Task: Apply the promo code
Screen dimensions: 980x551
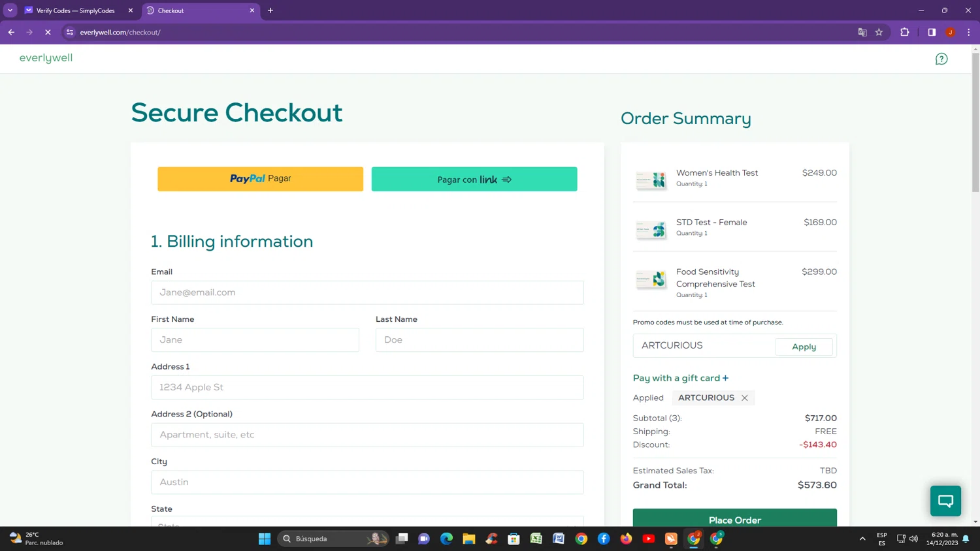Action: tap(804, 347)
